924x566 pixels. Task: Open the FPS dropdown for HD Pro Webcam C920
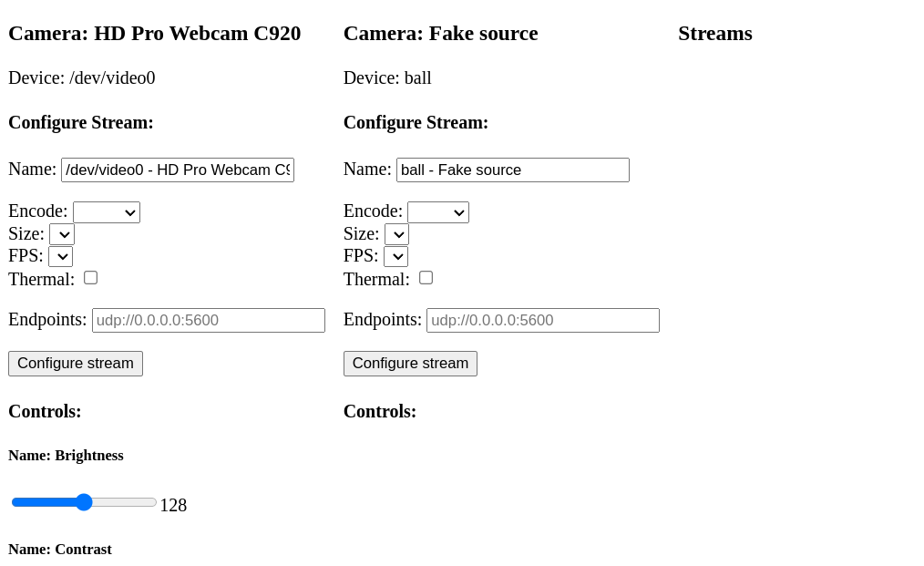click(60, 256)
